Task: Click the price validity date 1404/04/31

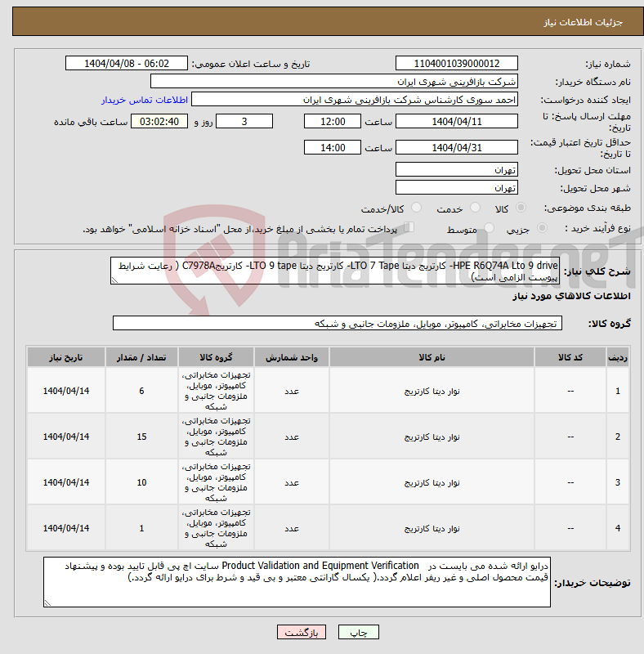Action: [457, 148]
